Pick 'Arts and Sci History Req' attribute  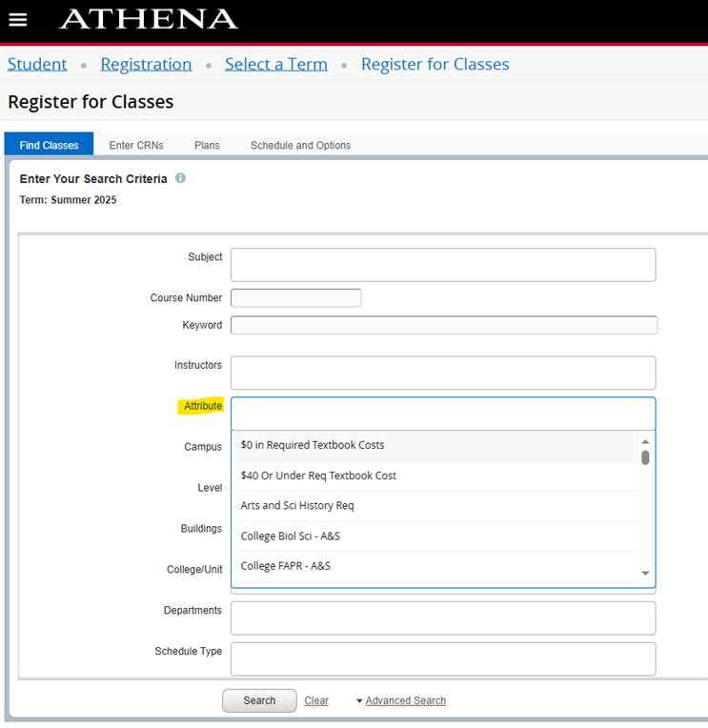(297, 506)
